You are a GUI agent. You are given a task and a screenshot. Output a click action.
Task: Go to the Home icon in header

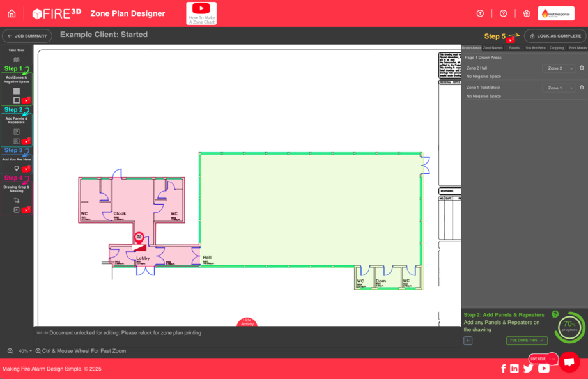pyautogui.click(x=12, y=13)
